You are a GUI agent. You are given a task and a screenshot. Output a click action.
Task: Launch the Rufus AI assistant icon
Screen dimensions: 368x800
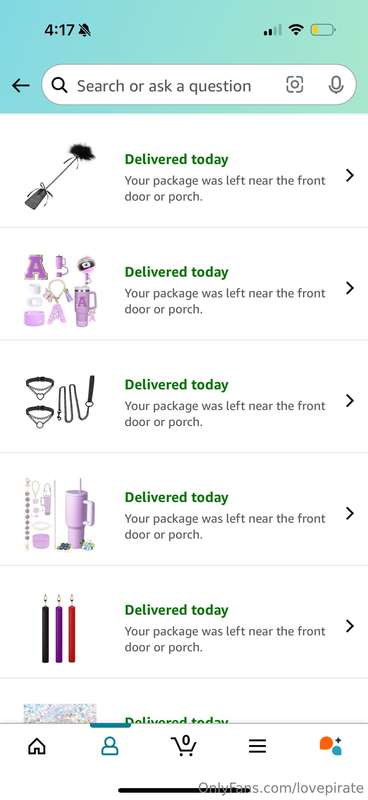tap(331, 745)
